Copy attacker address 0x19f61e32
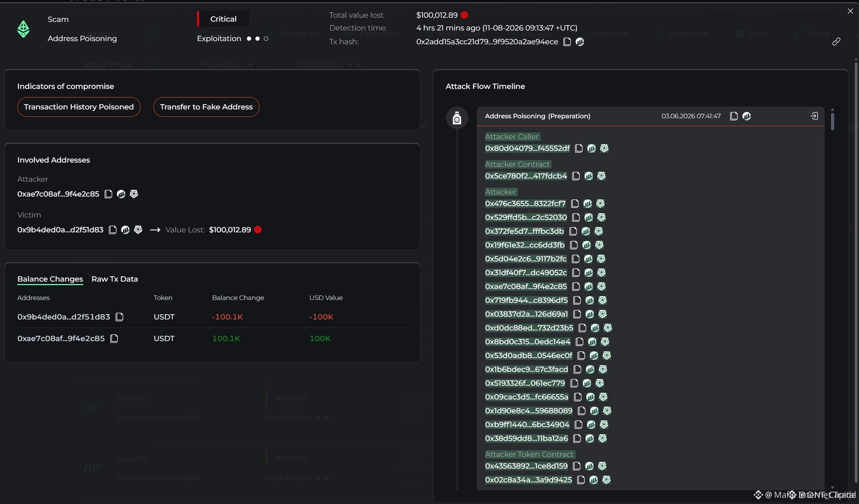 [x=574, y=245]
